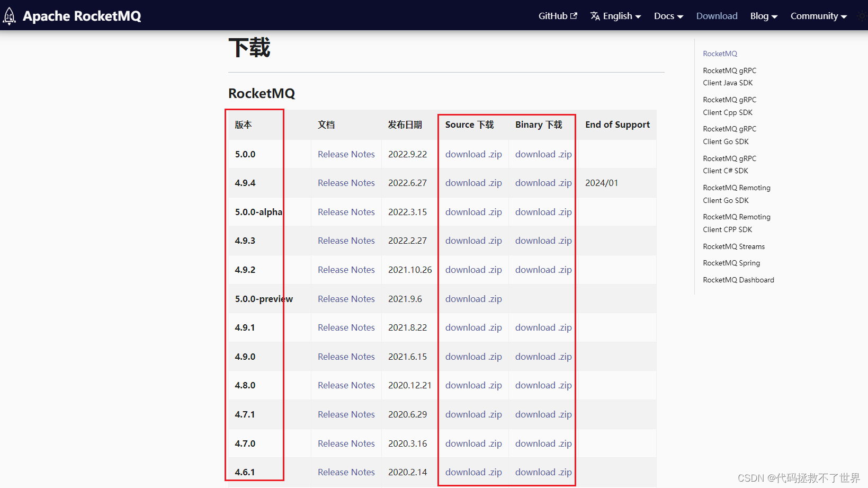Download source zip for 5.0.0-preview
This screenshot has width=868, height=488.
(x=473, y=299)
